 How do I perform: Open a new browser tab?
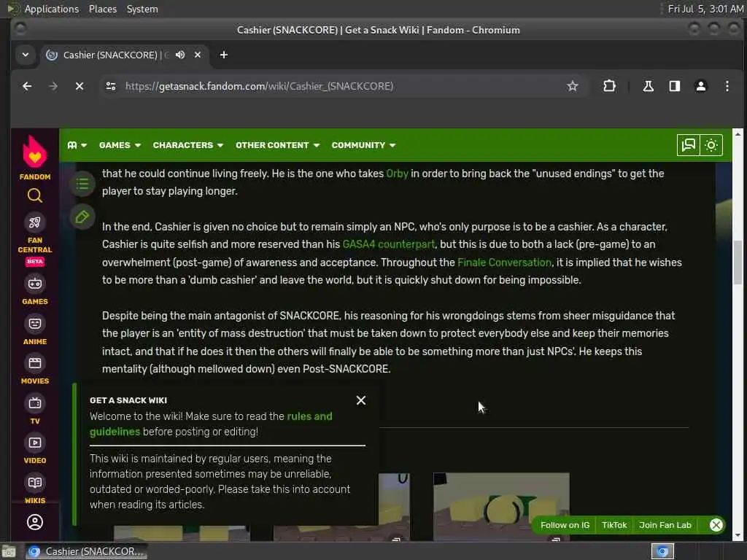click(x=223, y=55)
